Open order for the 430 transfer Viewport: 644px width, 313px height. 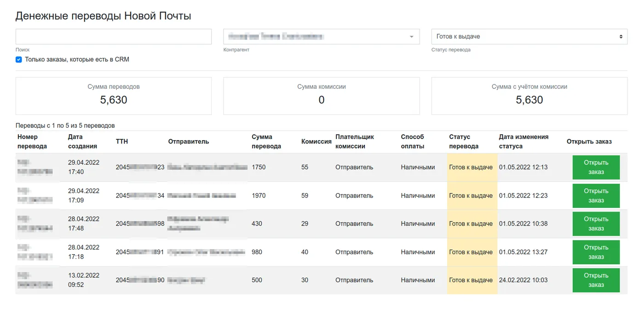pos(596,224)
